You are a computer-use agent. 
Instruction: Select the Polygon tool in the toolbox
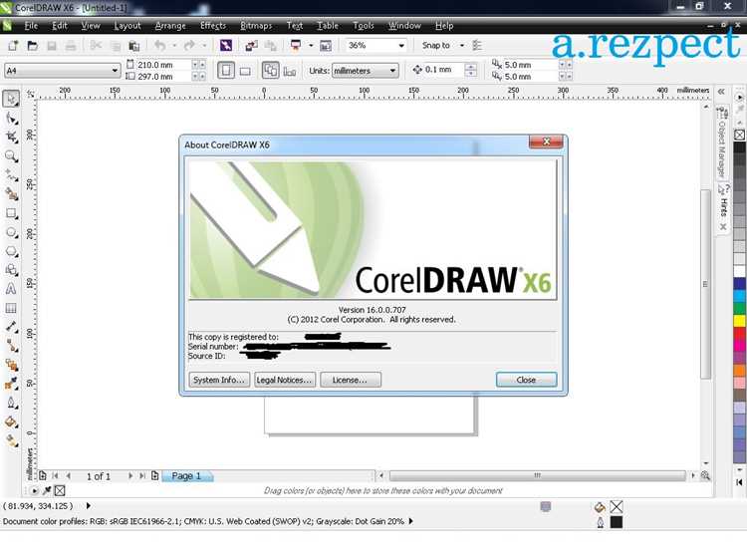tap(11, 251)
